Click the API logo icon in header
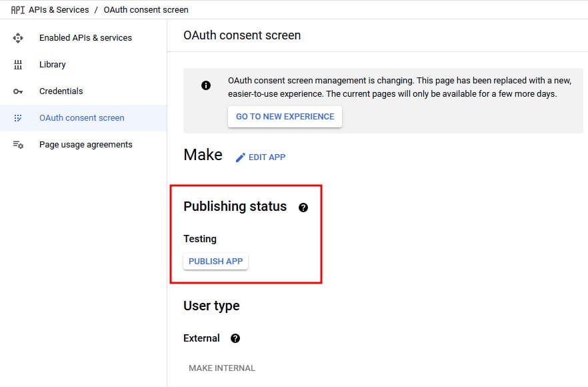588x387 pixels. click(x=17, y=10)
